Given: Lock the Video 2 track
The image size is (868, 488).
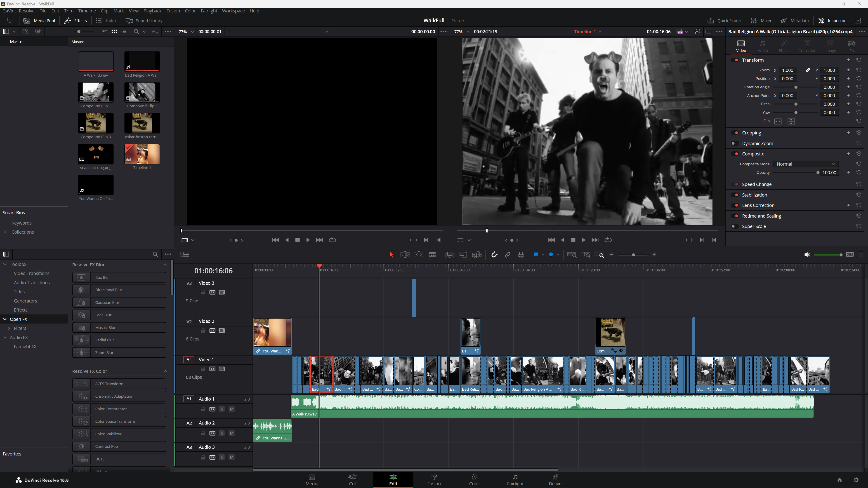Looking at the screenshot, I should coord(203,330).
